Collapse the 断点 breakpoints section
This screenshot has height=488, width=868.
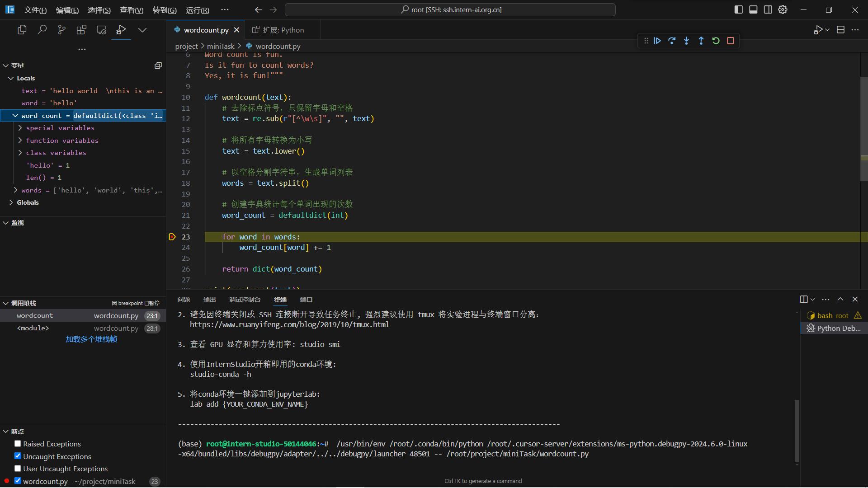coord(6,432)
